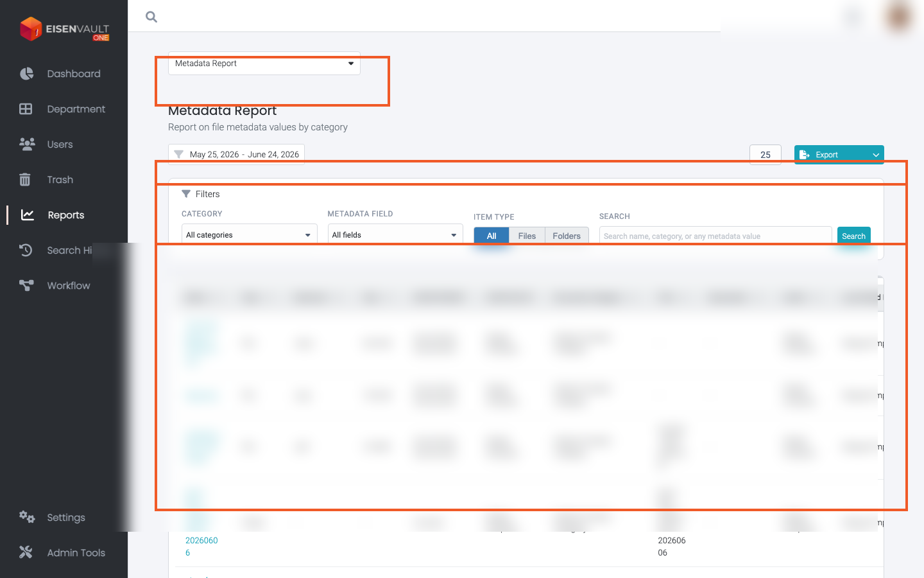Click the Filters funnel icon
924x578 pixels.
click(186, 194)
